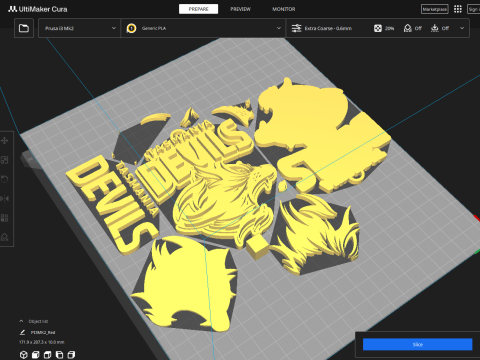Open file via the folder icon

coord(24,28)
